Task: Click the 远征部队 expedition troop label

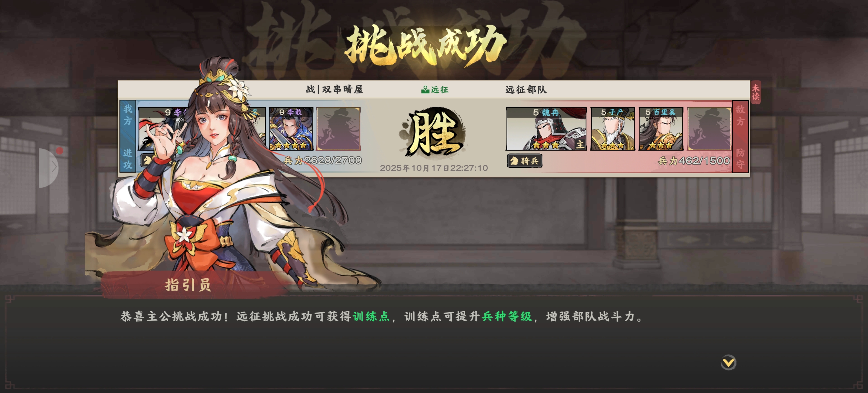Action: coord(526,90)
